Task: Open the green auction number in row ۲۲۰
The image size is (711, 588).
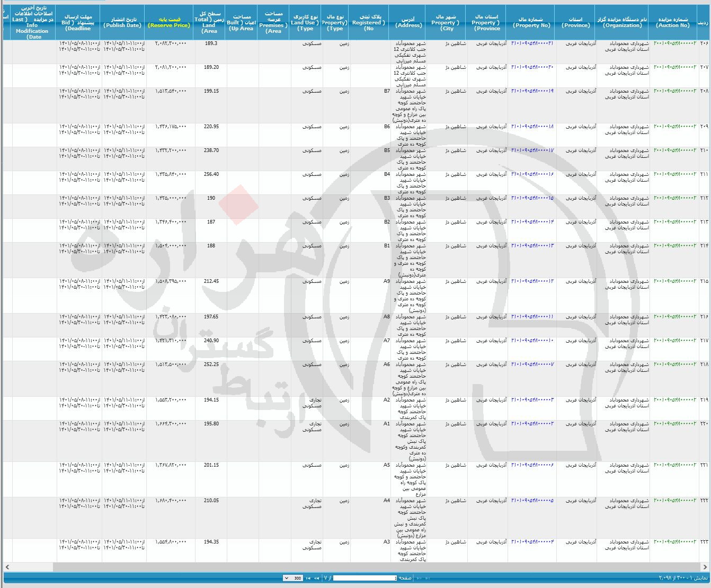Action: tap(675, 424)
